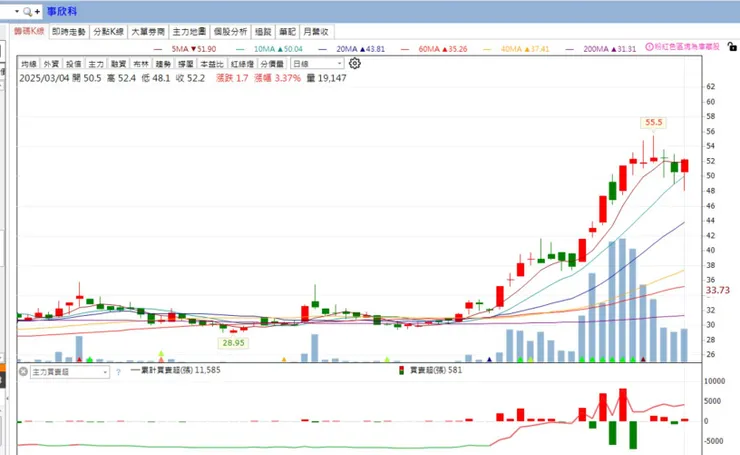This screenshot has height=455, width=740.
Task: Click the 量 19,147 volume value
Action: coord(327,78)
